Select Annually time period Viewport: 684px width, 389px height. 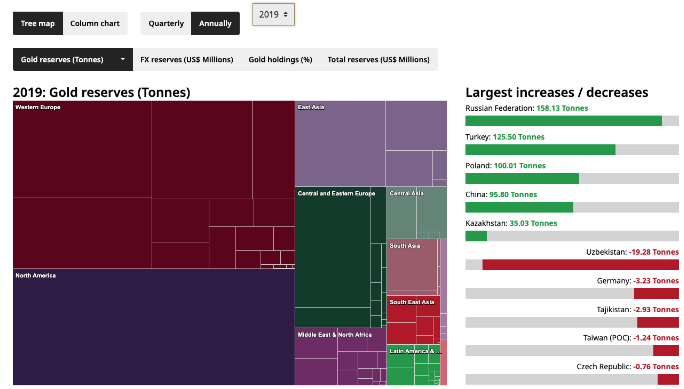[215, 24]
